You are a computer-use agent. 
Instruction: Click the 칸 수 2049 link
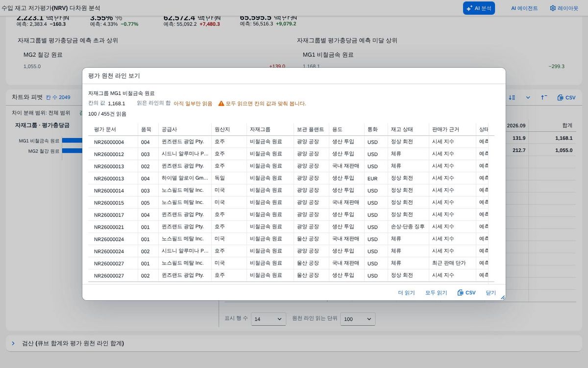tap(58, 97)
